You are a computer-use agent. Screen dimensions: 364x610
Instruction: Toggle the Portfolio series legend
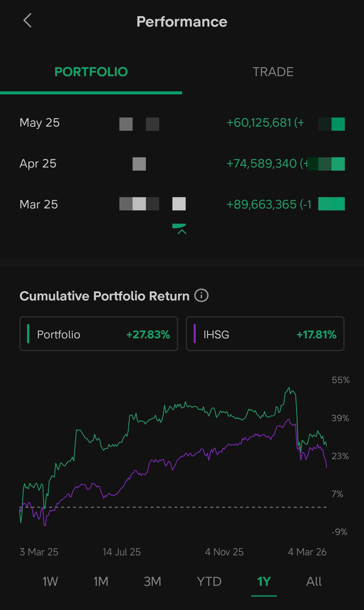pos(99,334)
